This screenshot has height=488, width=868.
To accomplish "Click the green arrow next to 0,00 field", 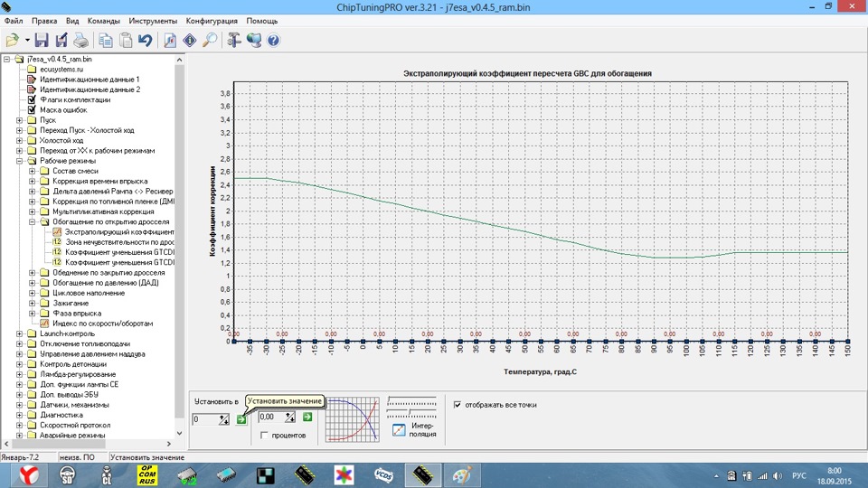I will click(x=307, y=417).
